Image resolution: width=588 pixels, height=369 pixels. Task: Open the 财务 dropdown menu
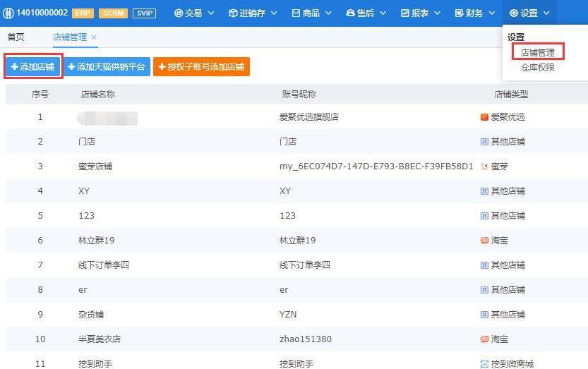point(474,13)
